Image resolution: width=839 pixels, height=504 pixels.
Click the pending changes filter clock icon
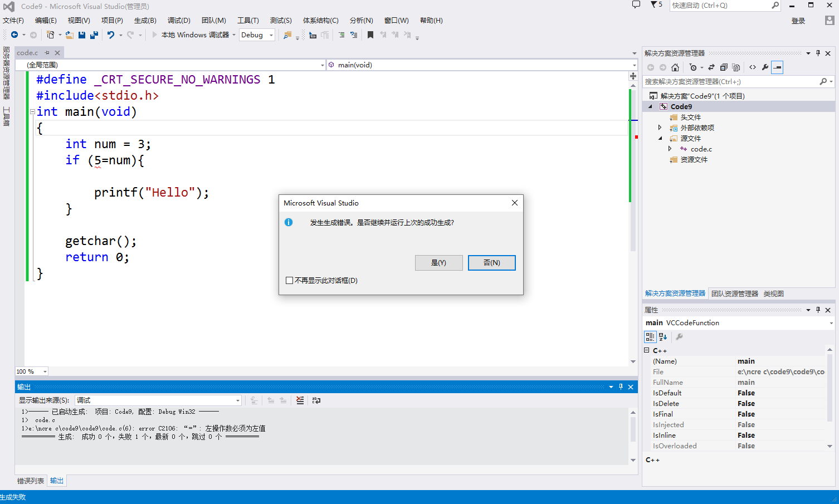point(693,67)
